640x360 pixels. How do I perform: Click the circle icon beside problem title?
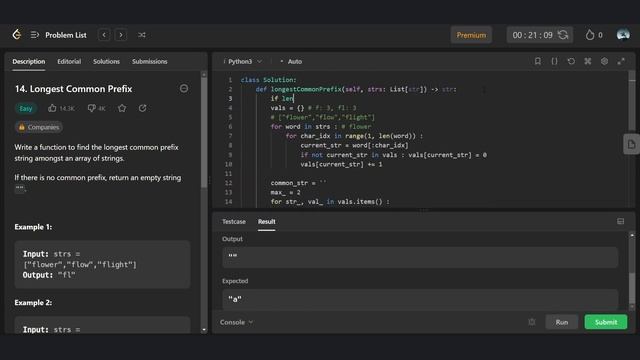(x=184, y=89)
